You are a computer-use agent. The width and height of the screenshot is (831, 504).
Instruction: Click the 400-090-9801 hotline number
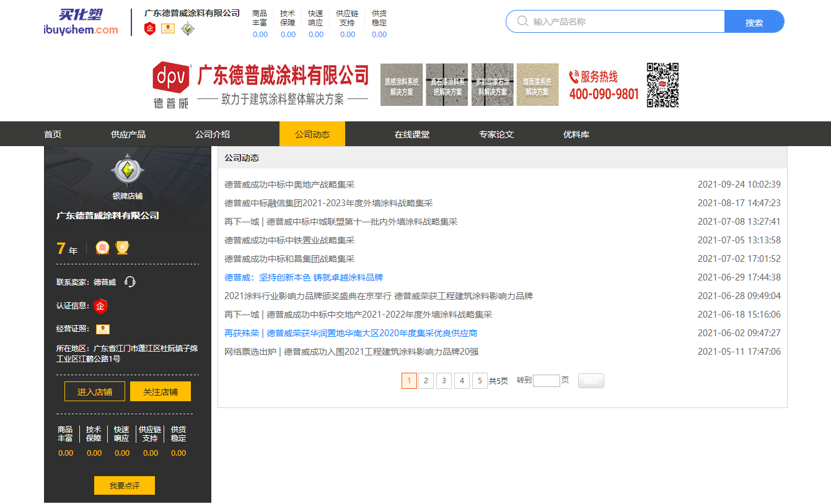[x=604, y=94]
